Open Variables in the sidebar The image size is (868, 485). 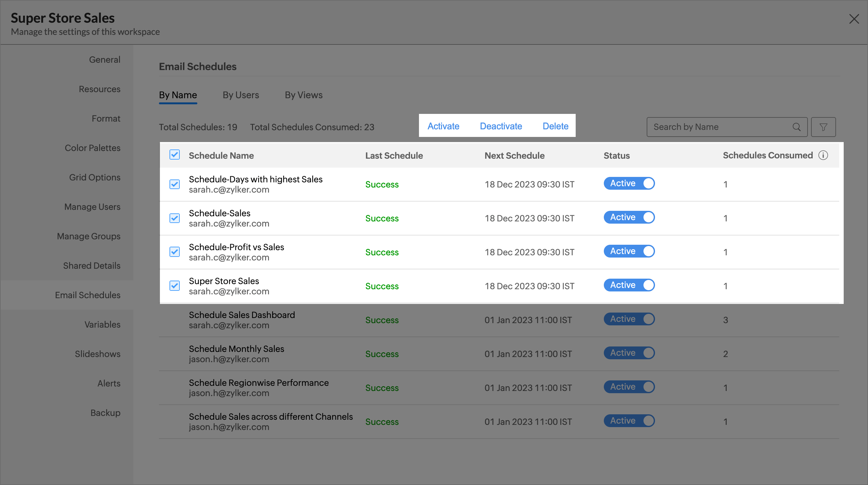click(x=102, y=325)
